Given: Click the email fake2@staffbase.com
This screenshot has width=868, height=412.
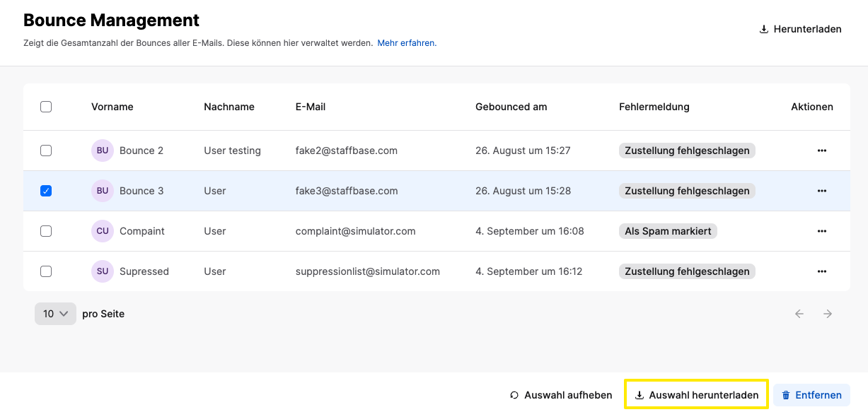Looking at the screenshot, I should coord(347,151).
